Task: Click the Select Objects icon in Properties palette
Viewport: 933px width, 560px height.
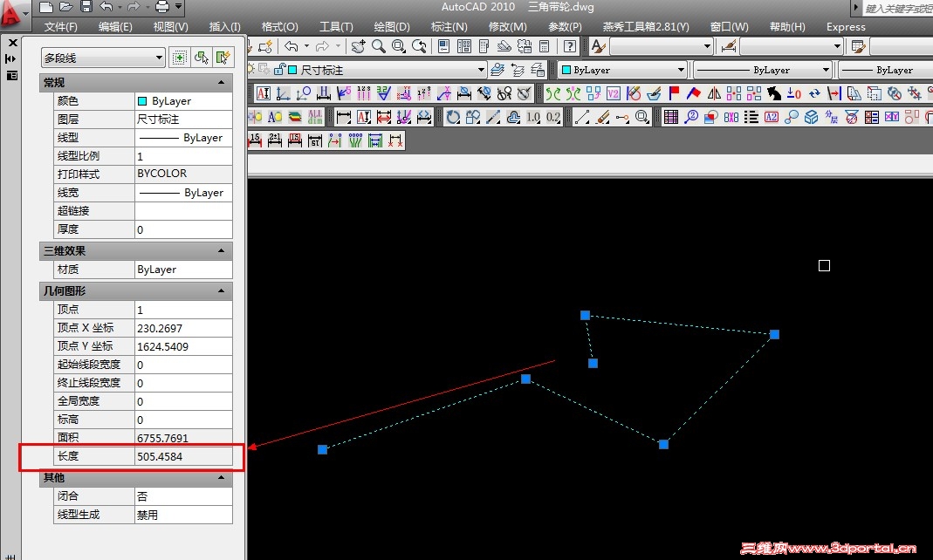Action: click(201, 58)
